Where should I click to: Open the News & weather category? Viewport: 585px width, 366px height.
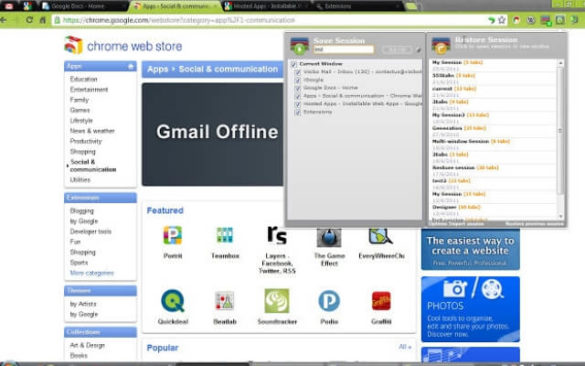tap(92, 131)
